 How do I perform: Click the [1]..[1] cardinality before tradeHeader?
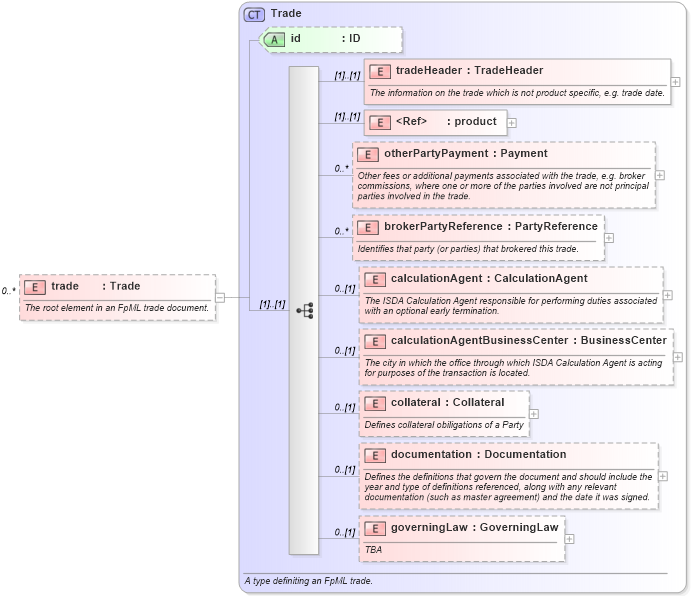click(x=347, y=76)
